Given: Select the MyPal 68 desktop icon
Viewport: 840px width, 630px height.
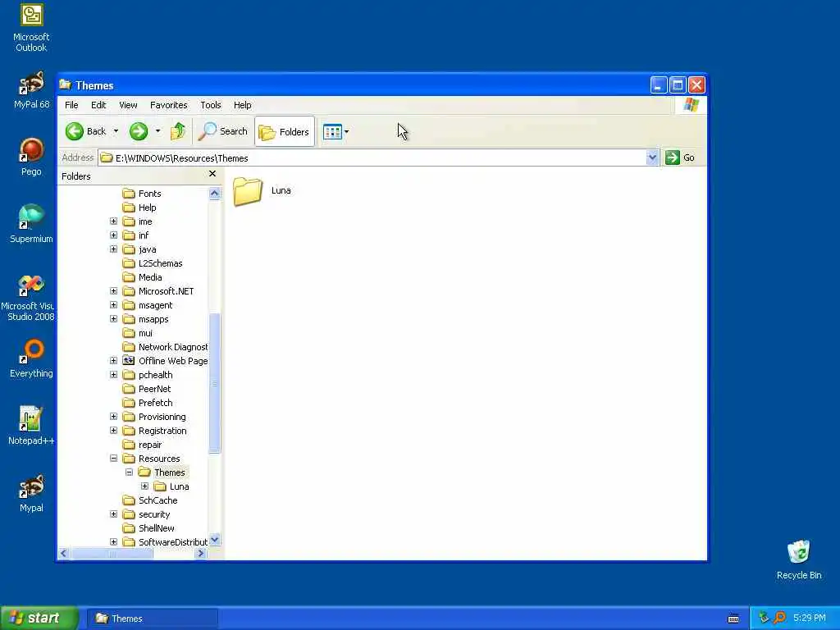Looking at the screenshot, I should click(x=31, y=90).
